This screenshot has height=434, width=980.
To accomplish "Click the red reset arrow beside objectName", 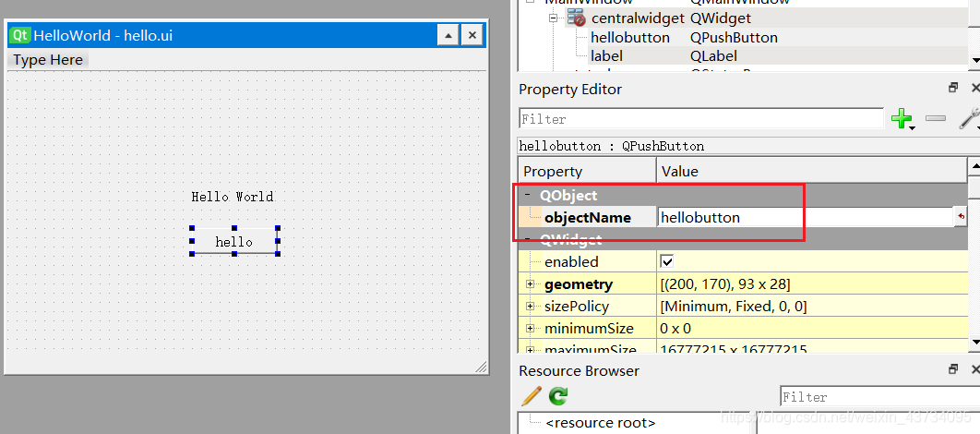I will click(962, 217).
